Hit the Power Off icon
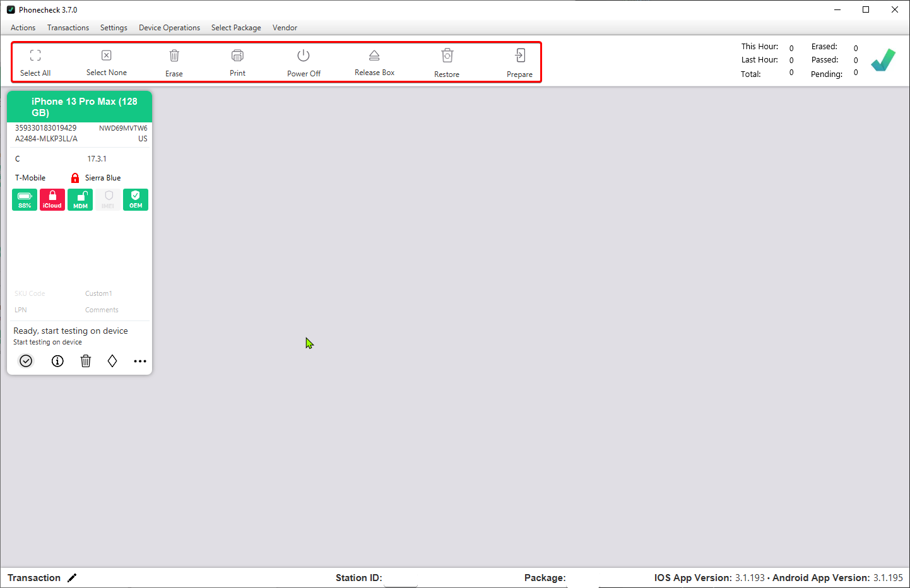 (x=304, y=56)
